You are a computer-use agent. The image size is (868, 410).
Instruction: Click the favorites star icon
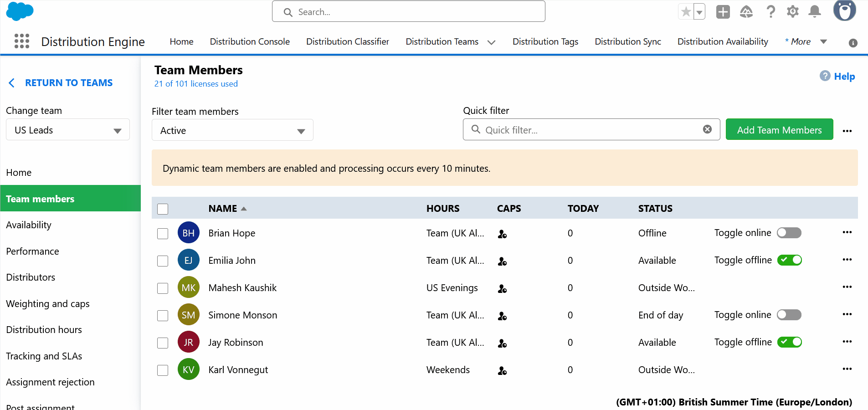686,12
